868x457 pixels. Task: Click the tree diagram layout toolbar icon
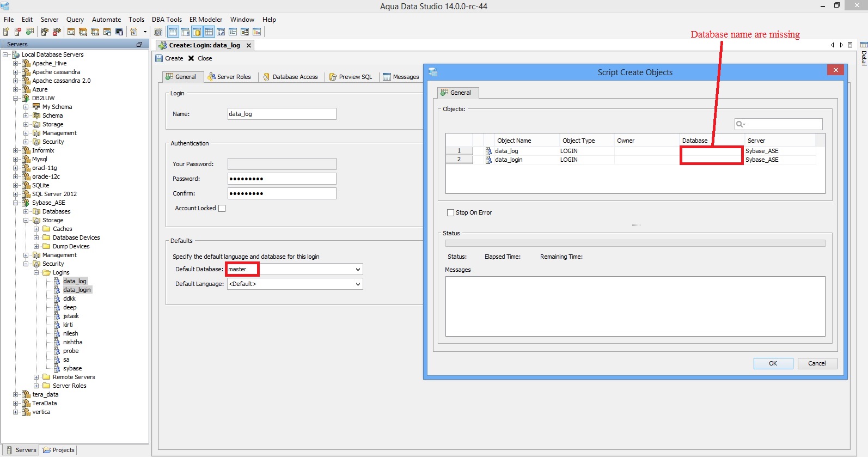coord(244,32)
